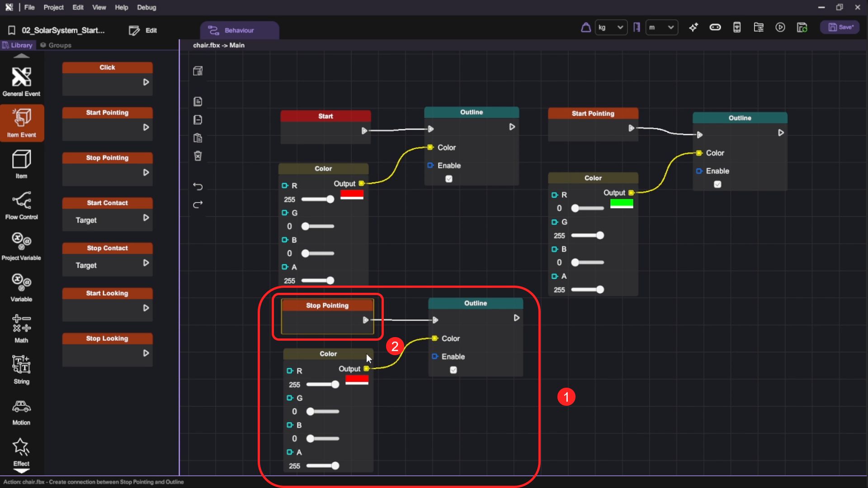Click the play preview icon in top toolbar
Viewport: 868px width, 488px height.
pos(780,28)
